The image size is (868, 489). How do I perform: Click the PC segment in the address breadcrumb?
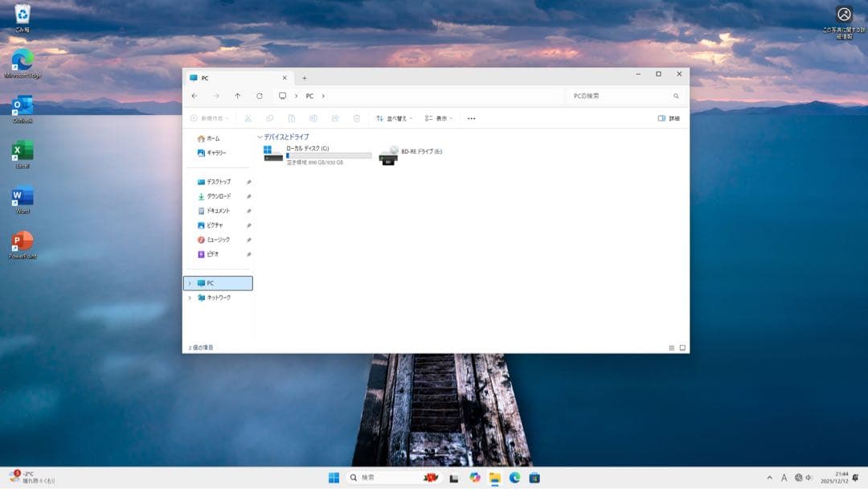(x=309, y=96)
